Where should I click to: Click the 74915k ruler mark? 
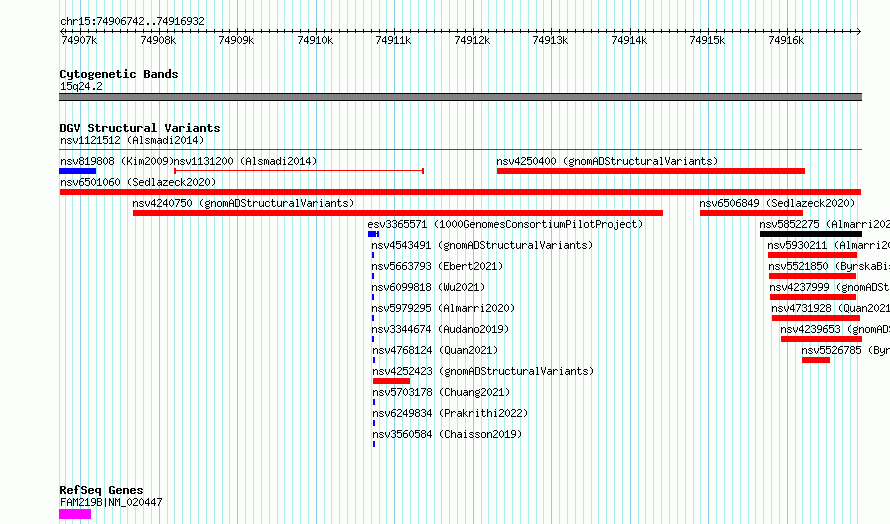[x=707, y=40]
